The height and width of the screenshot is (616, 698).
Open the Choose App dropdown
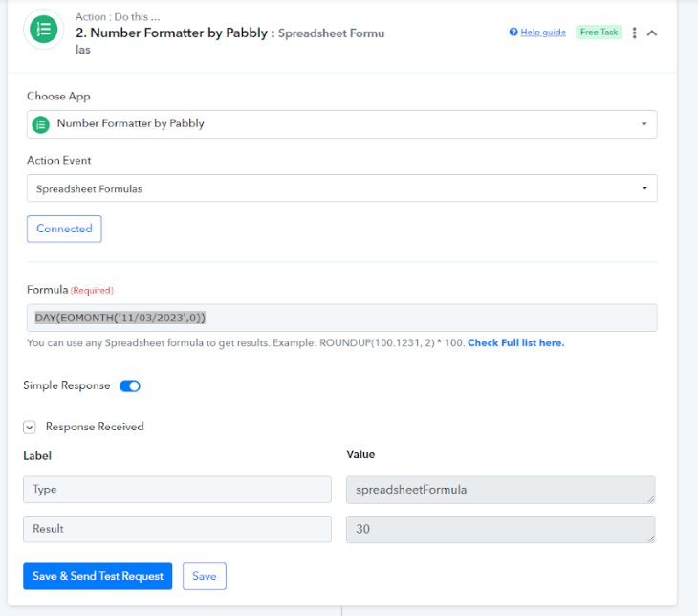[x=342, y=124]
